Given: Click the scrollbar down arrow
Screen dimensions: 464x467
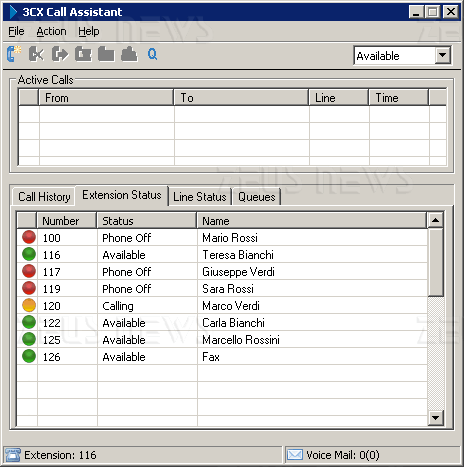Looking at the screenshot, I should click(435, 417).
